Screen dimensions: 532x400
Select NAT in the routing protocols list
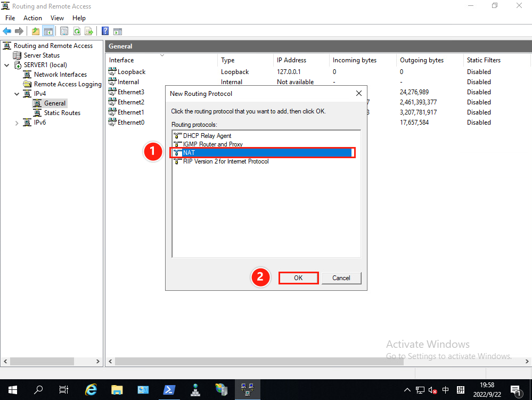pyautogui.click(x=262, y=153)
